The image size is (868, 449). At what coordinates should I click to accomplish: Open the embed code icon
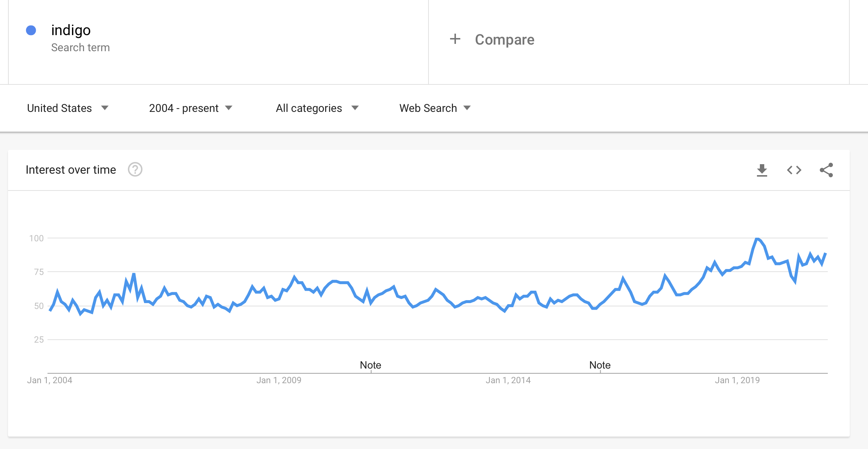(x=794, y=170)
